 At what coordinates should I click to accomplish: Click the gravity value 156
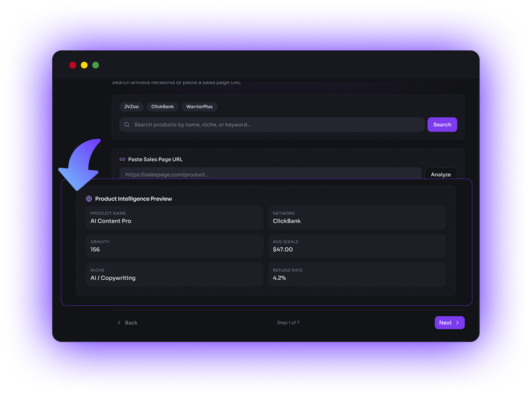[x=95, y=250]
